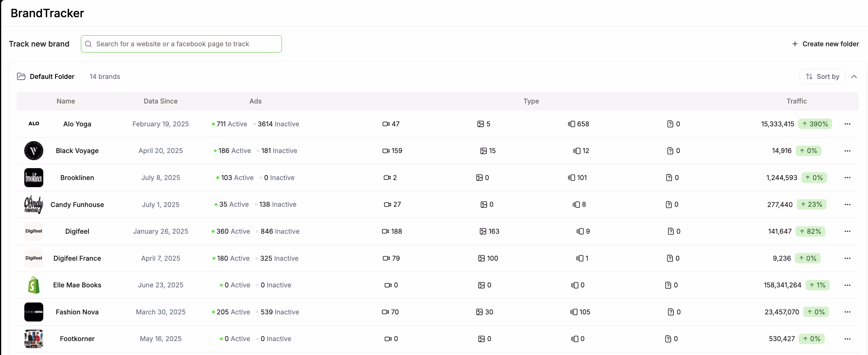Click the "15,333,415" traffic value
This screenshot has width=868, height=355.
coord(777,124)
